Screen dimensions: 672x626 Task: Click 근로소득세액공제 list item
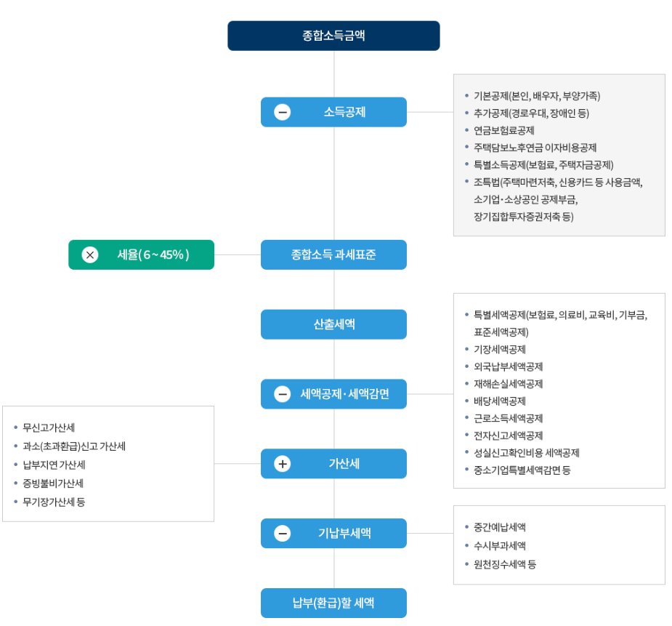[508, 419]
